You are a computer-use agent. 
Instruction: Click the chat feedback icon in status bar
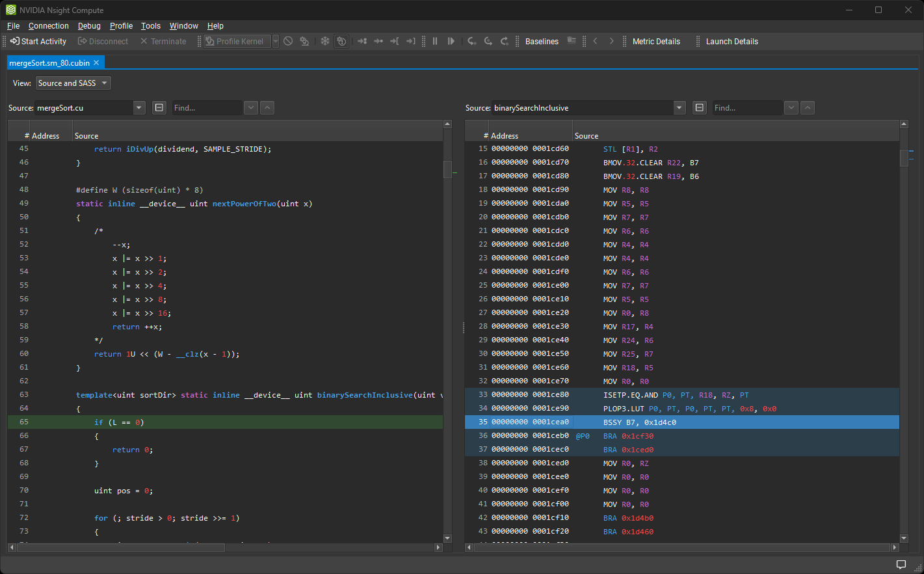(901, 564)
